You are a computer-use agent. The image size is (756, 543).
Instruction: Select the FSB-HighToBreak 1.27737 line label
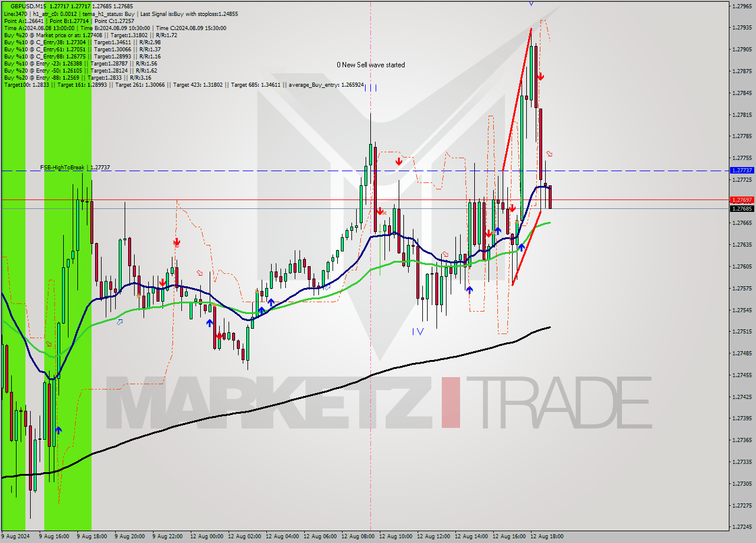pos(75,168)
